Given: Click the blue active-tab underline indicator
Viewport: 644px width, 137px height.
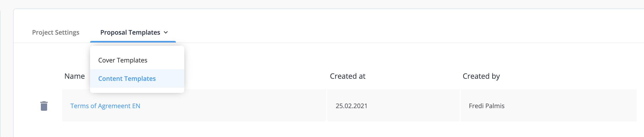Looking at the screenshot, I should [x=133, y=41].
